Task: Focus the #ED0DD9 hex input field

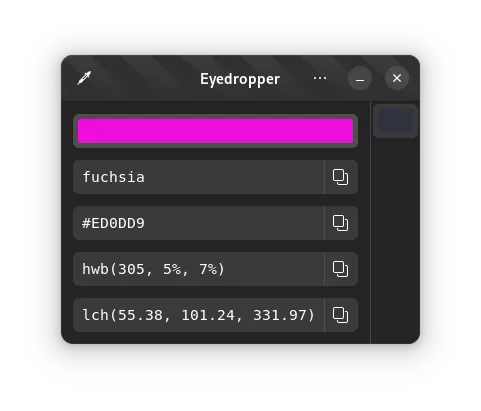Action: pyautogui.click(x=199, y=223)
